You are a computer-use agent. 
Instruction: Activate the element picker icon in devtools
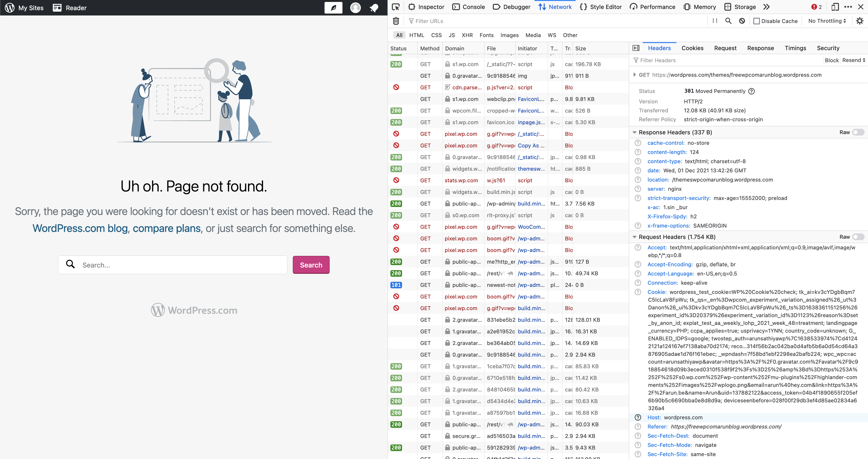point(396,7)
